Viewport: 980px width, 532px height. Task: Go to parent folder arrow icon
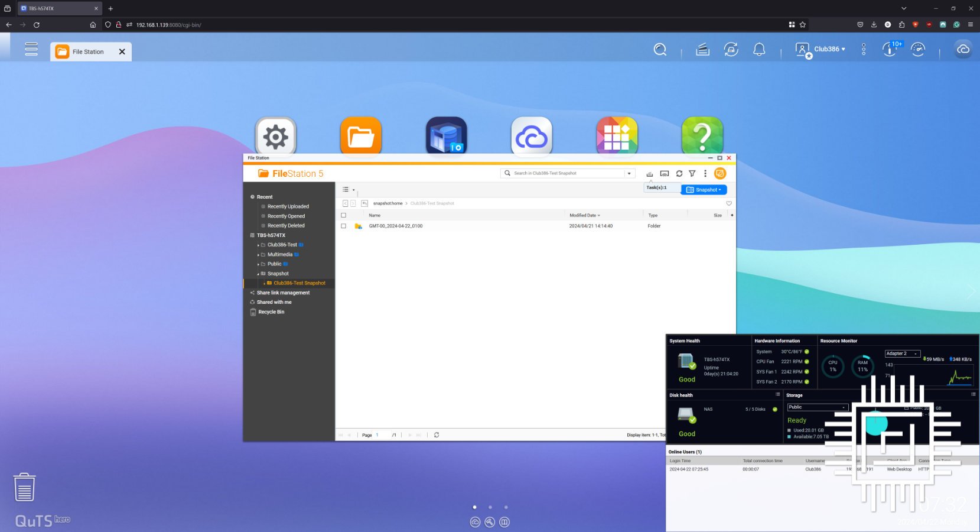pyautogui.click(x=364, y=203)
